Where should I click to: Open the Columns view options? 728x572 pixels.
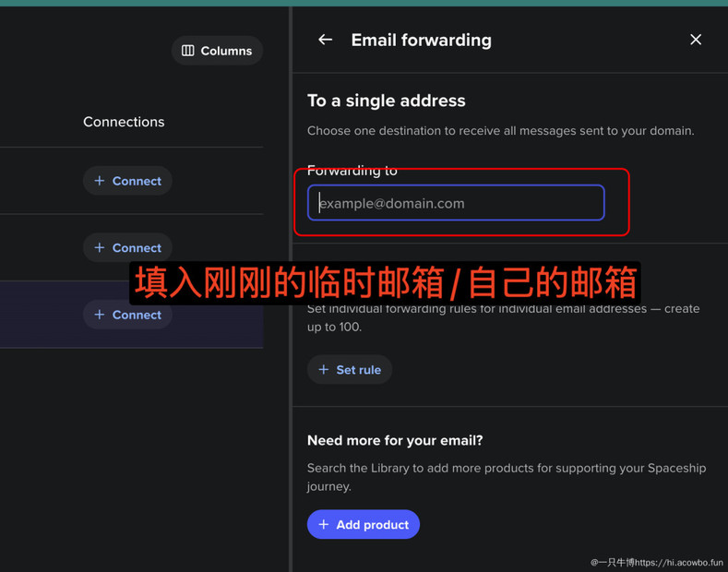point(217,51)
